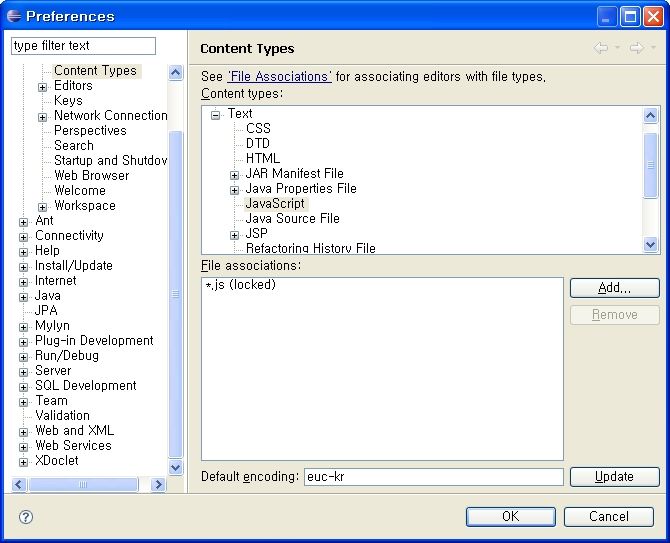
Task: Expand the Java preferences node
Action: tap(24, 297)
